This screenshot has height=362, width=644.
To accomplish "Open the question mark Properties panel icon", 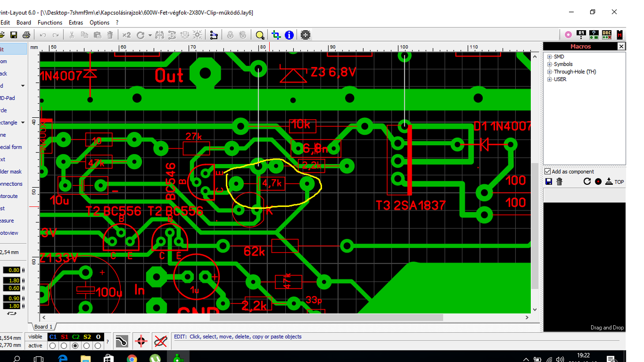I will tap(594, 35).
